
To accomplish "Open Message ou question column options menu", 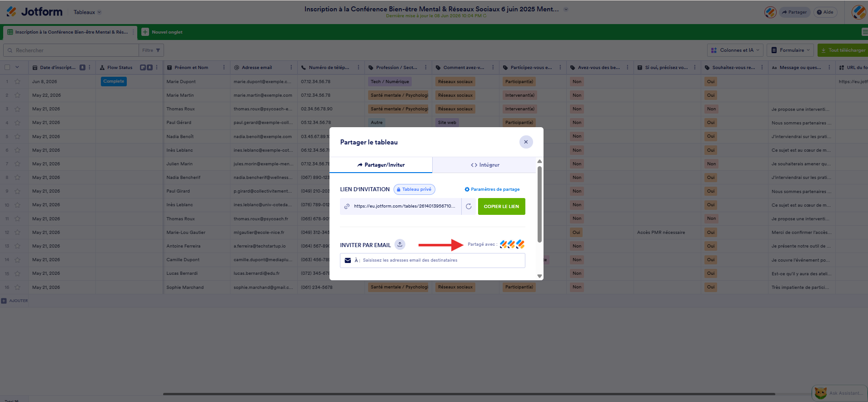I will [x=829, y=67].
